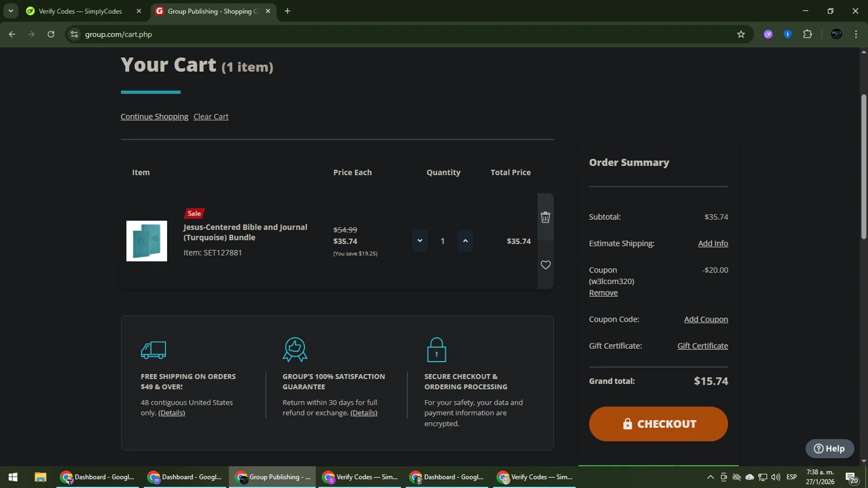Open the volume control in system tray
Viewport: 868px width, 488px height.
coord(775,477)
